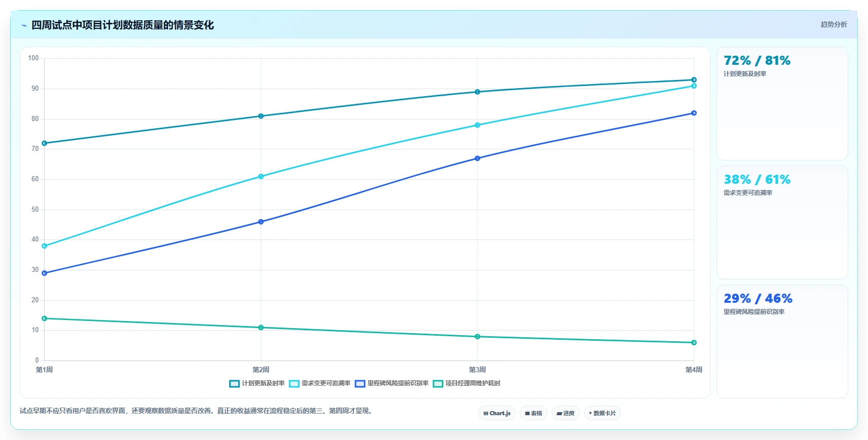Click the 第4周 x-axis label
Screen dimensions: 868x440
click(694, 370)
